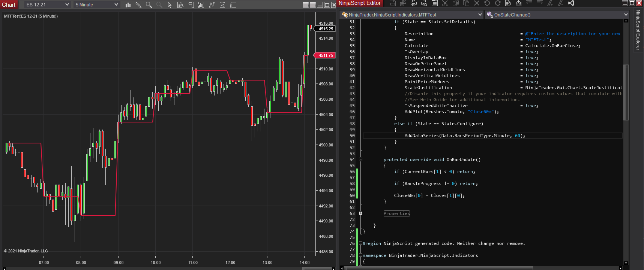Open the Indicators icon in chart toolbar

[201, 5]
